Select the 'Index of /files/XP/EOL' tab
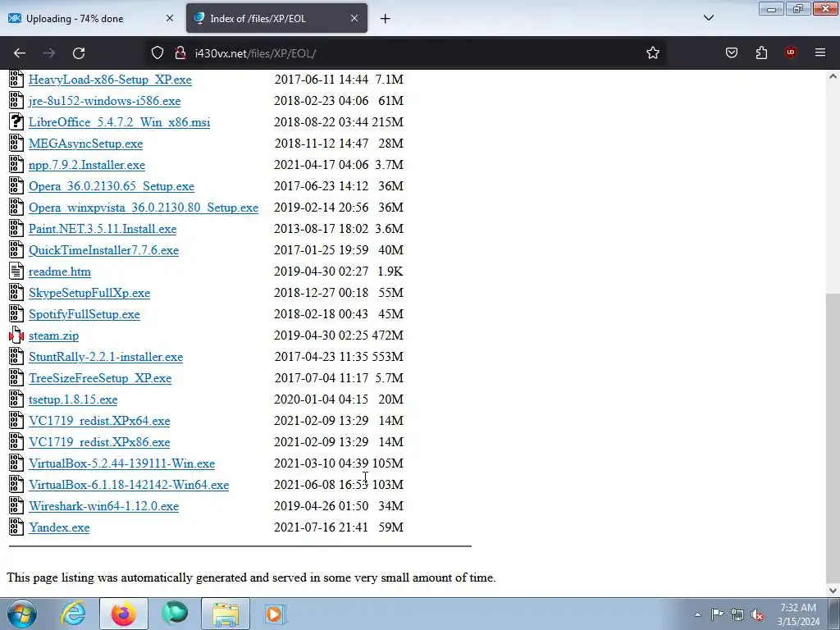Viewport: 840px width, 630px height. (x=276, y=19)
